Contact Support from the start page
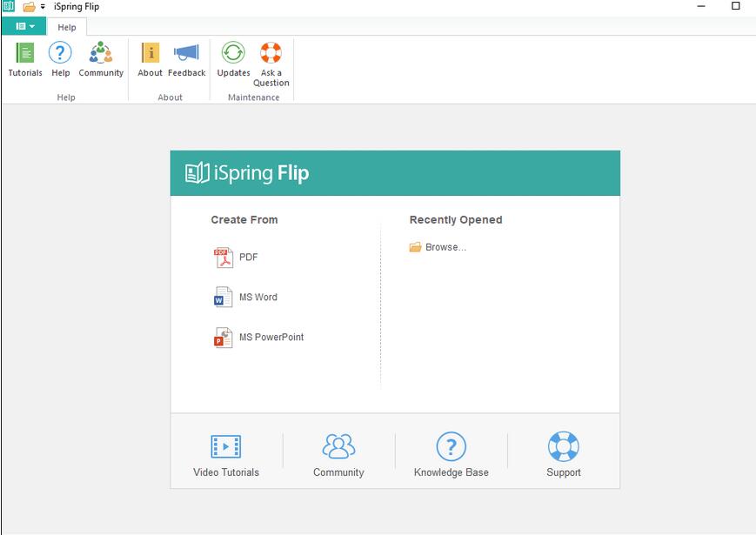This screenshot has width=756, height=535. (x=564, y=455)
